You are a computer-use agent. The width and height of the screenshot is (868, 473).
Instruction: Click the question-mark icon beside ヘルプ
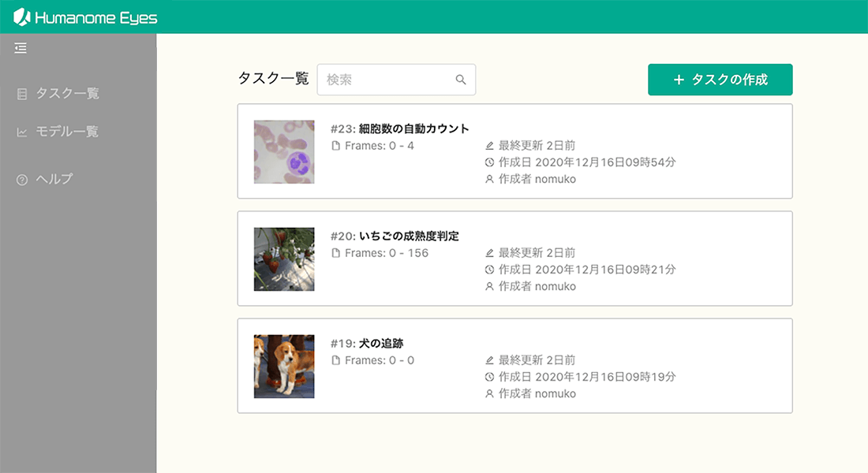click(22, 180)
